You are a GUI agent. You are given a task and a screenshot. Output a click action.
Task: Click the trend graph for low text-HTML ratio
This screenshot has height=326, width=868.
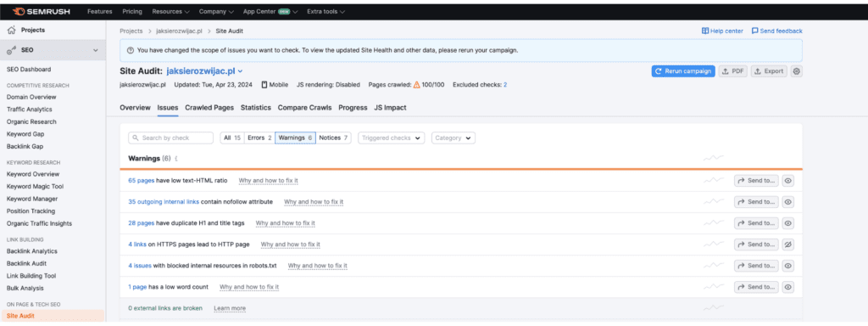click(x=714, y=180)
